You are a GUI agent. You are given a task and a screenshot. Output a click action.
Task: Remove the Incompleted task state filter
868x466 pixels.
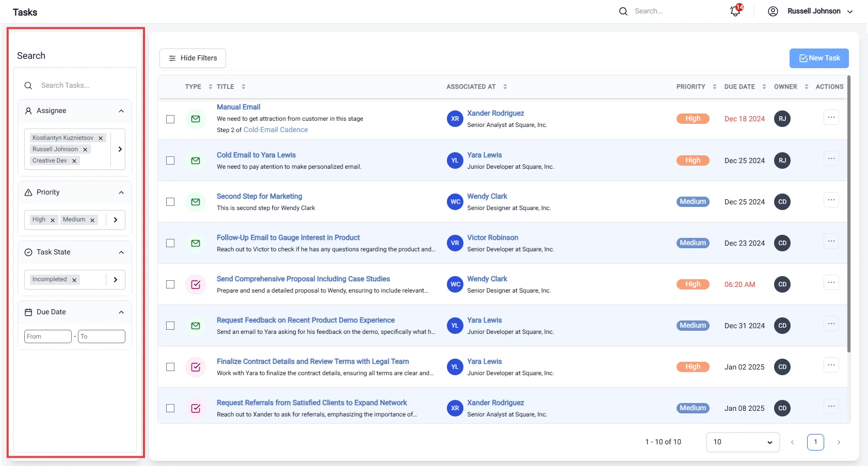[x=74, y=280]
